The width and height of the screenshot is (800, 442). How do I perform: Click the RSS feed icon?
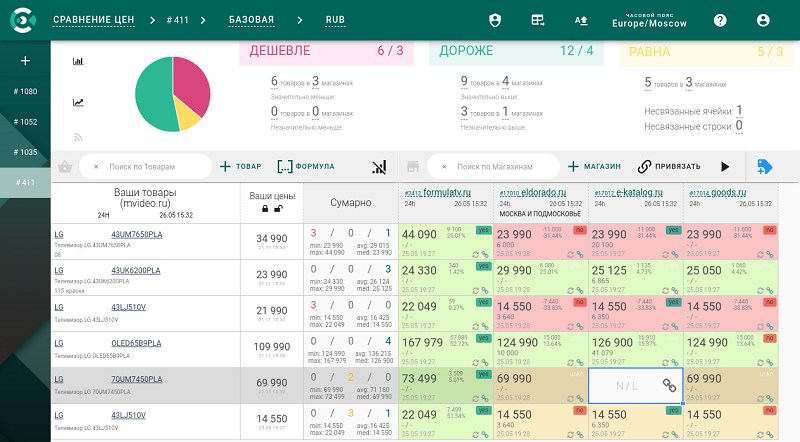78,137
